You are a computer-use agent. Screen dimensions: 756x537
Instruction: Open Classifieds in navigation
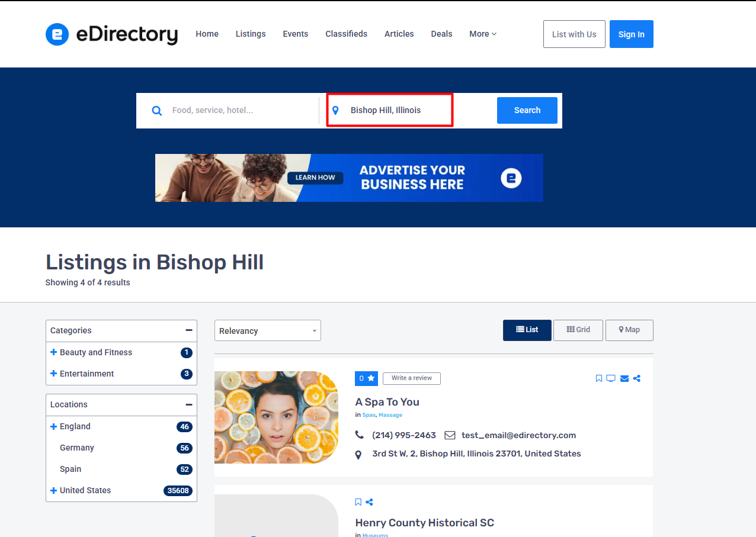tap(347, 34)
